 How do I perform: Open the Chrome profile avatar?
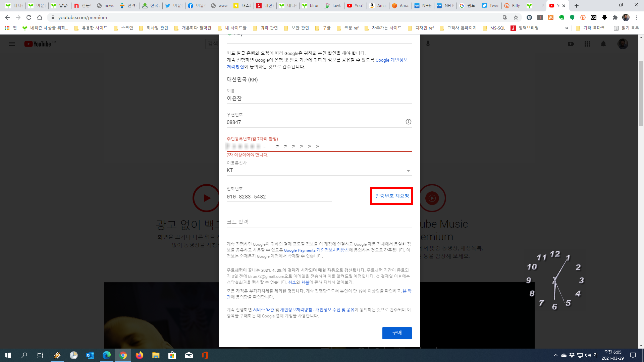[626, 17]
